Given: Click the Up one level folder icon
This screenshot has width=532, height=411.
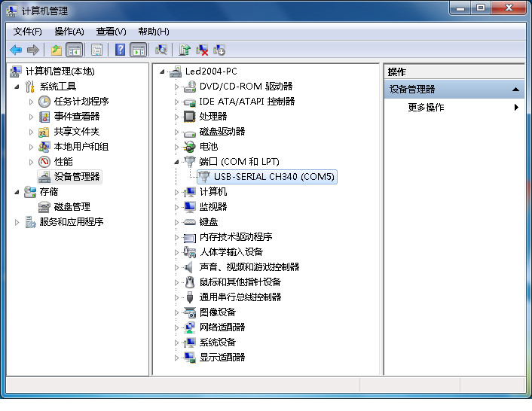Looking at the screenshot, I should pyautogui.click(x=56, y=50).
